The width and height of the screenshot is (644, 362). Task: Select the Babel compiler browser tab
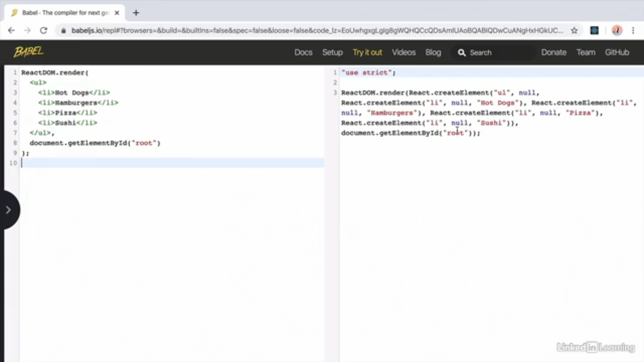64,13
